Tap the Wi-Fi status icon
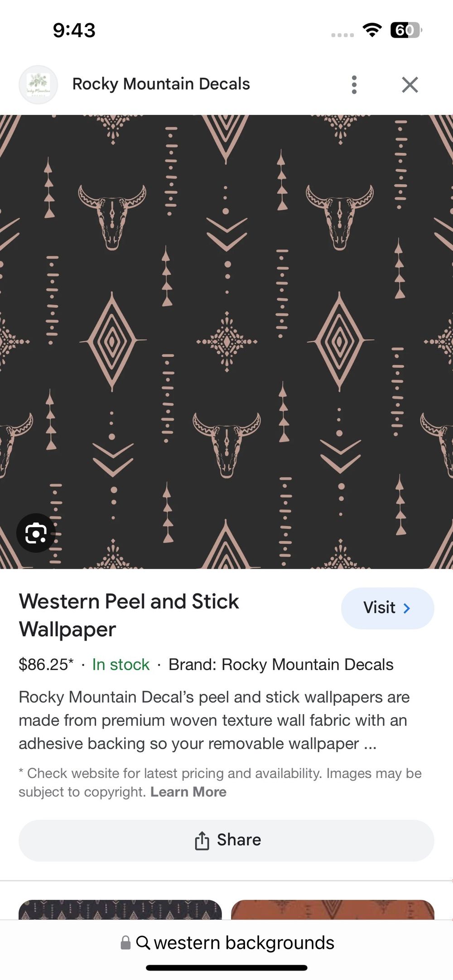Screen dimensions: 453x980 [372, 30]
